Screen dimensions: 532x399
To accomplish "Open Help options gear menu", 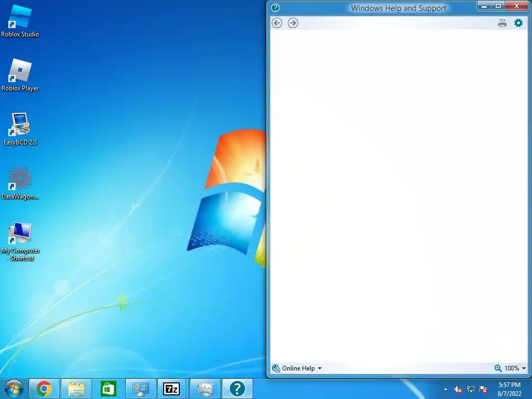I will [x=518, y=23].
